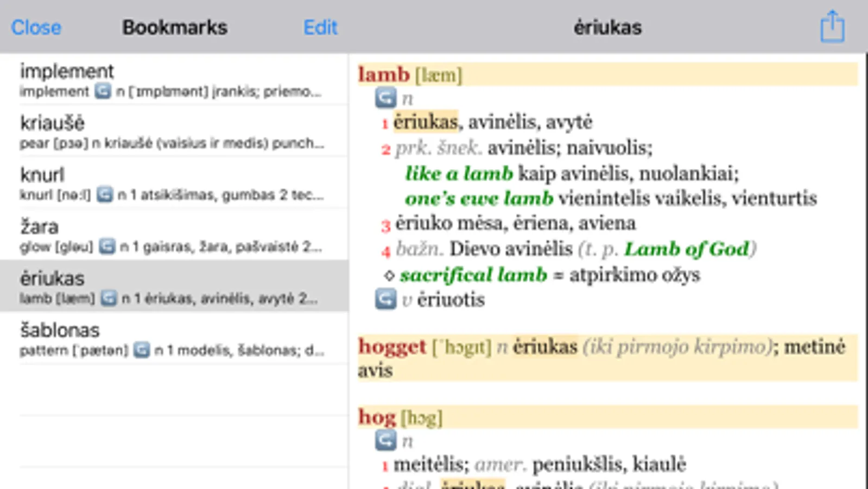Screen dimensions: 868x489
Task: Tap the share icon in top bar
Action: tap(832, 27)
